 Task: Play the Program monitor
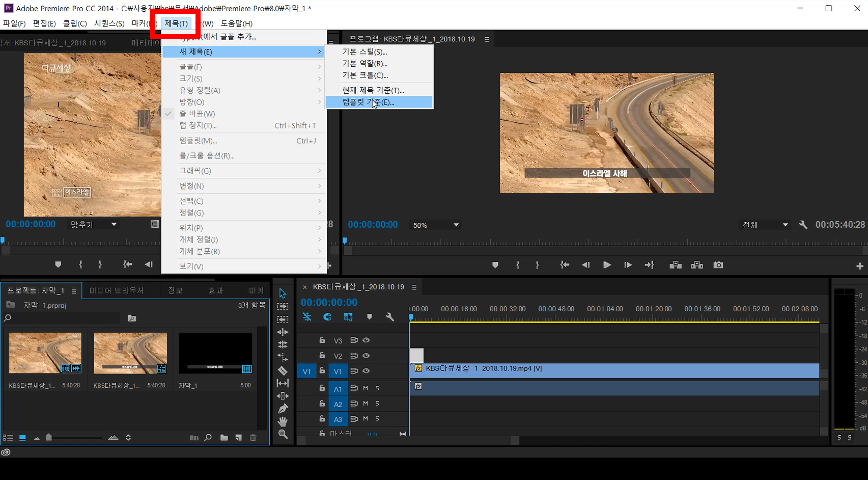(x=607, y=265)
